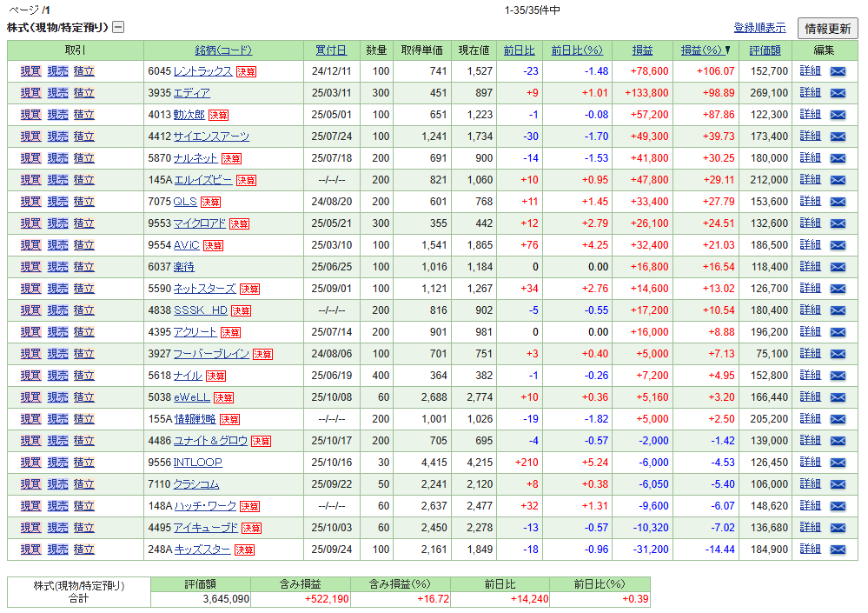868x613 pixels.
Task: Click 決算 badge next to レントラックス
Action: (x=247, y=71)
